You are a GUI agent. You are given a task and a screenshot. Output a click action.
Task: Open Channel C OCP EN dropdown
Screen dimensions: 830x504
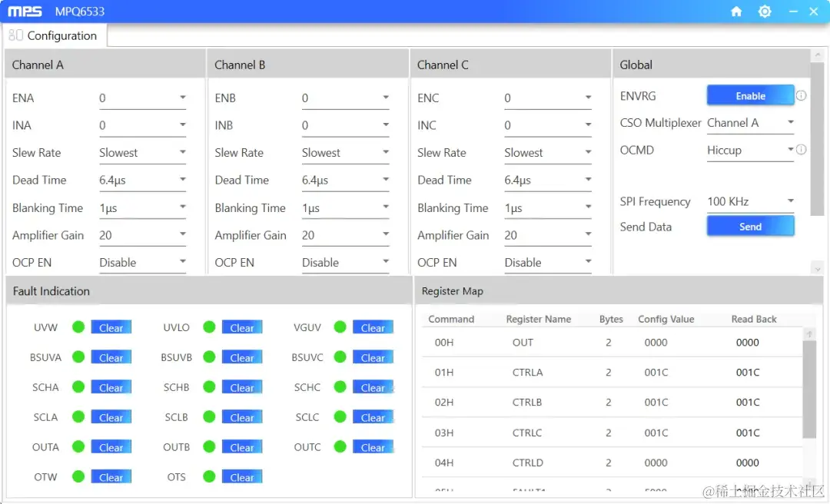point(548,263)
